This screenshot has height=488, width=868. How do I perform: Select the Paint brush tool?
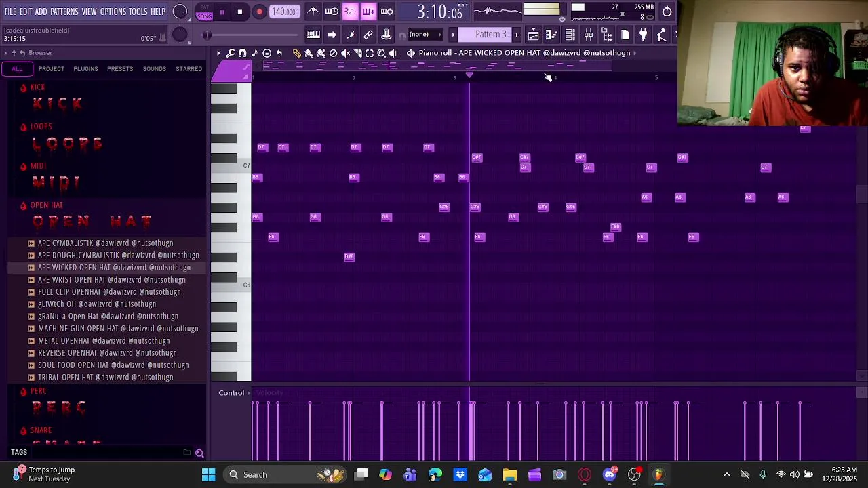(x=309, y=53)
